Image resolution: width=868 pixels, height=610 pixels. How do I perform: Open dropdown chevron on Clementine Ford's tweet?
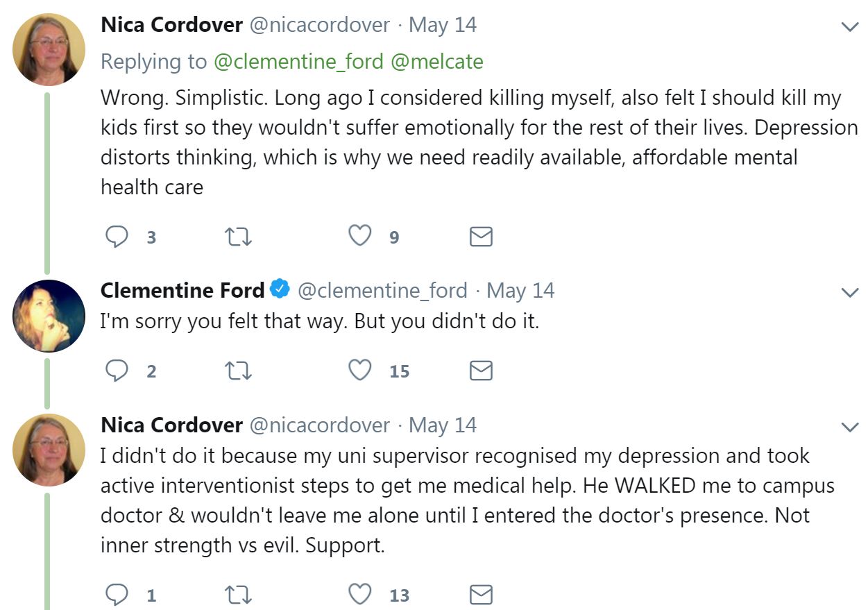[850, 293]
